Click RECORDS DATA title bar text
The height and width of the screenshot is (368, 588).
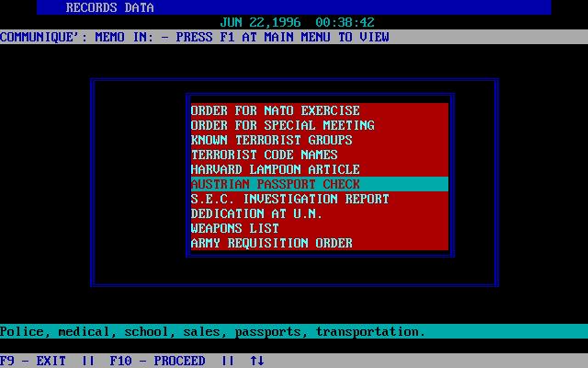110,7
